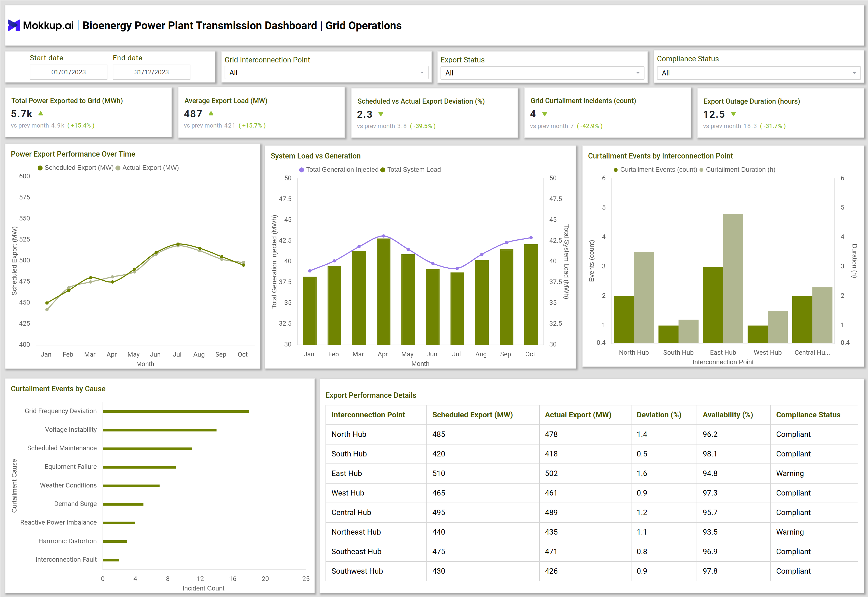
Task: Toggle Total Generation Injected legend entry
Action: tap(339, 169)
